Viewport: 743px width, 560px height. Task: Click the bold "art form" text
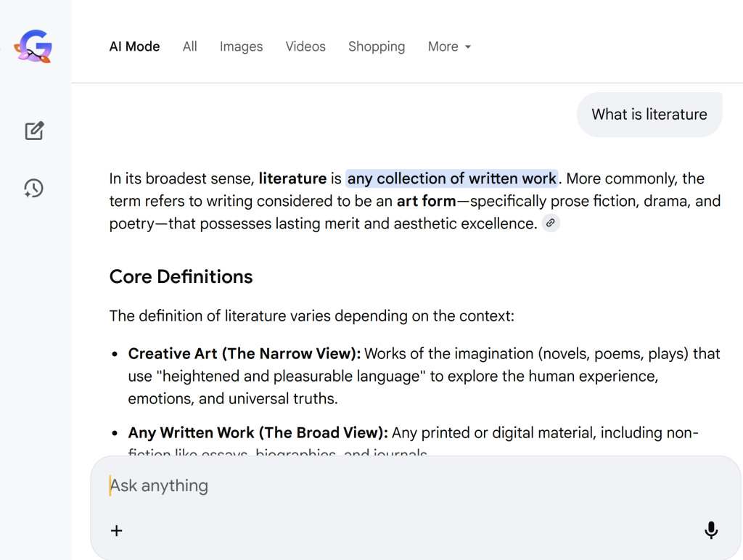pos(426,201)
